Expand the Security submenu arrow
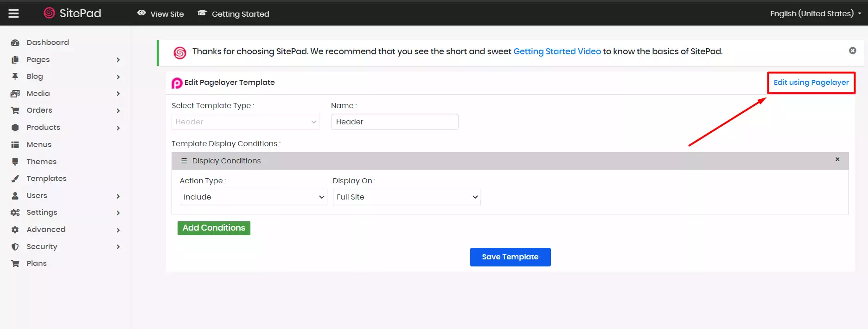The height and width of the screenshot is (329, 868). click(118, 247)
